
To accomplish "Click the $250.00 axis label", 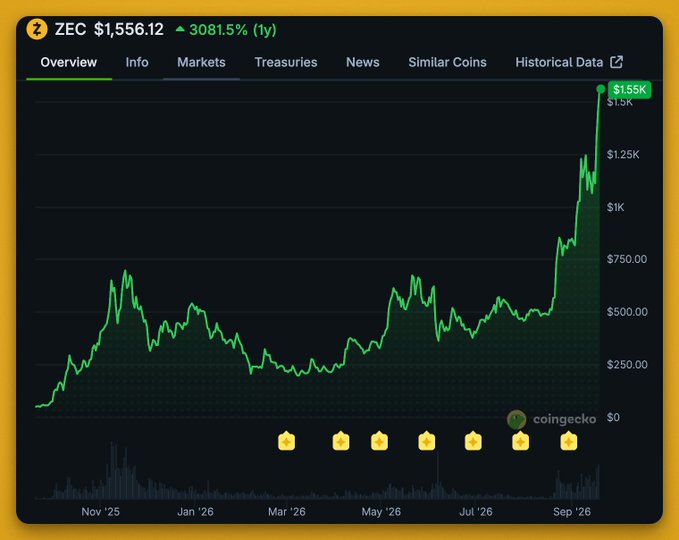I will pos(627,365).
